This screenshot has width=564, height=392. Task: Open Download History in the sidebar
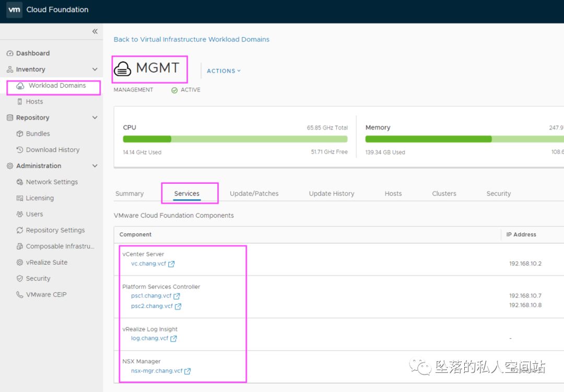pos(53,150)
